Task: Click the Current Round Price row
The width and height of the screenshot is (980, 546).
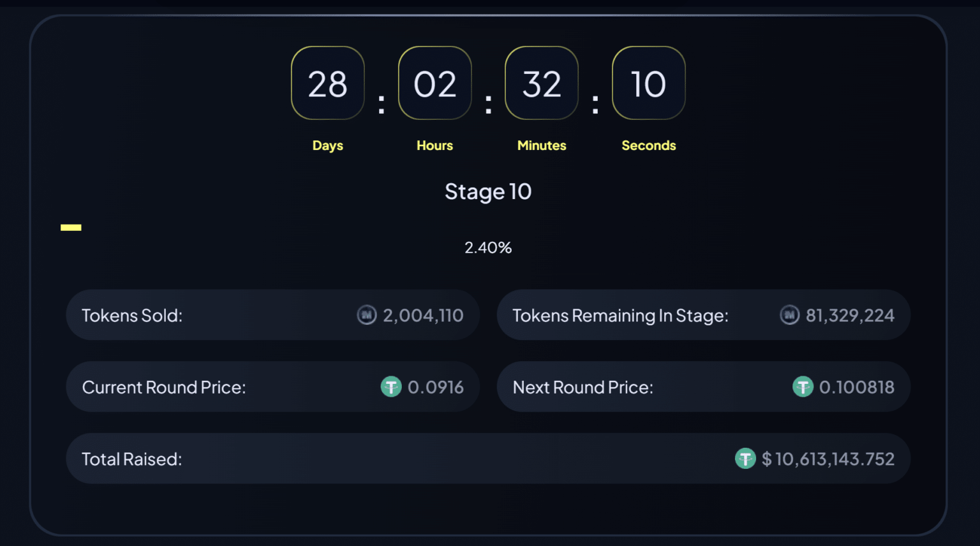Action: click(272, 387)
